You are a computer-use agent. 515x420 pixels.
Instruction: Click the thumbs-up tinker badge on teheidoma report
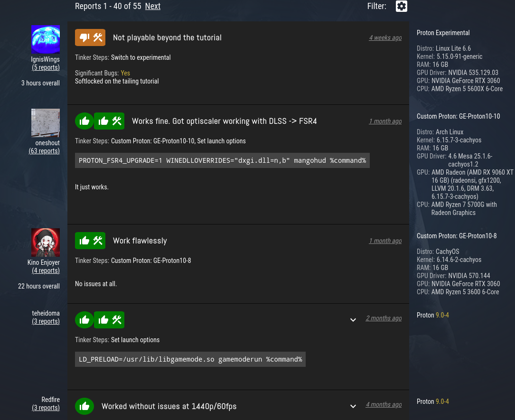coord(109,320)
